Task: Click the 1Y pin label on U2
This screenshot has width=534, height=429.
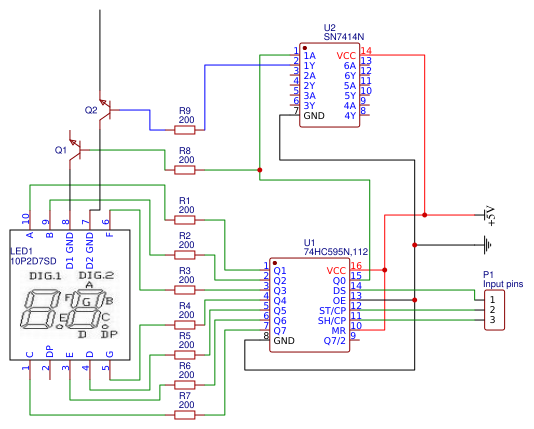Action: (x=310, y=65)
